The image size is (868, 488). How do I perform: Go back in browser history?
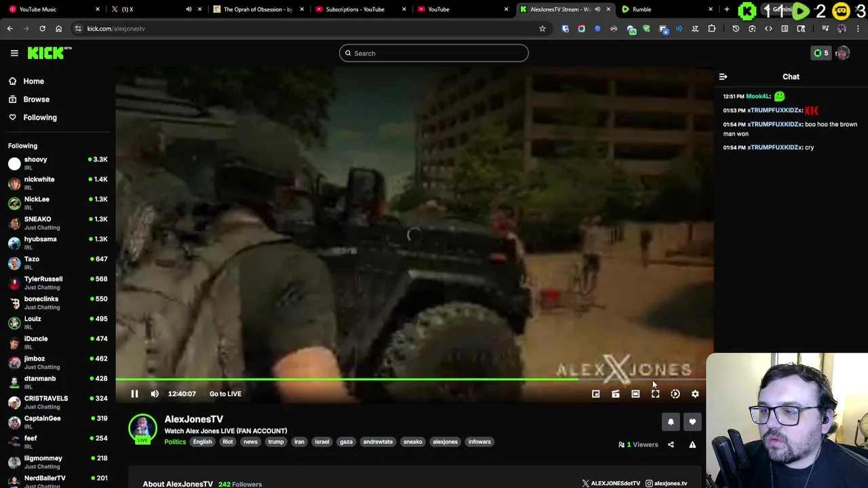click(x=9, y=28)
